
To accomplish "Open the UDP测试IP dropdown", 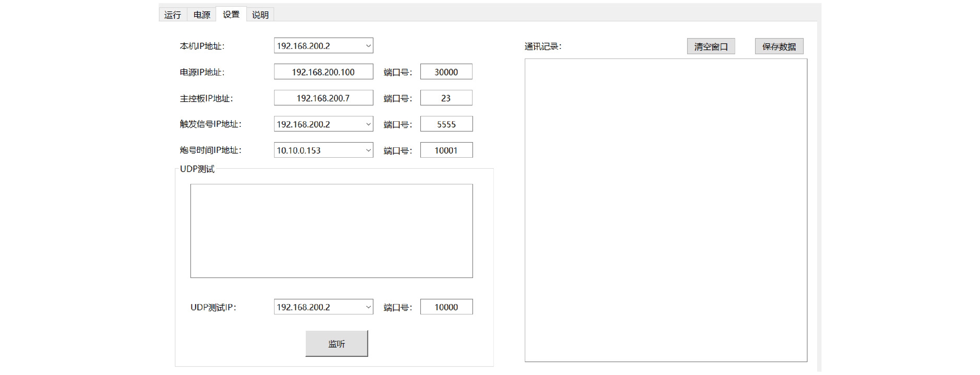I will point(368,307).
